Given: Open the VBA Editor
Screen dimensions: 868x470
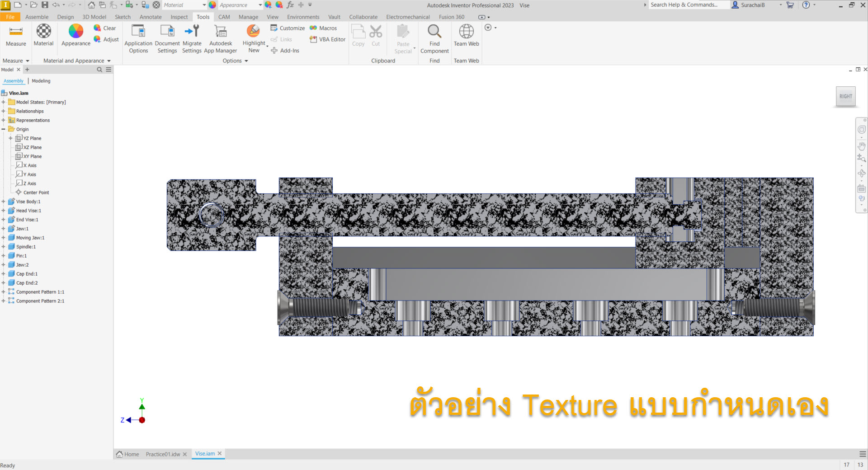Looking at the screenshot, I should click(x=328, y=39).
